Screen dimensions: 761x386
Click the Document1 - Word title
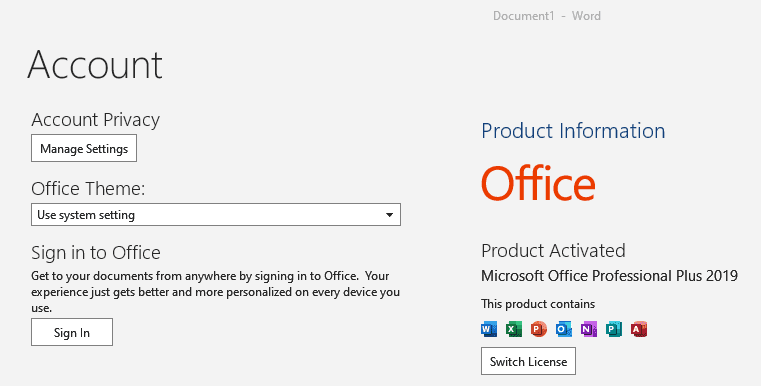pos(547,16)
